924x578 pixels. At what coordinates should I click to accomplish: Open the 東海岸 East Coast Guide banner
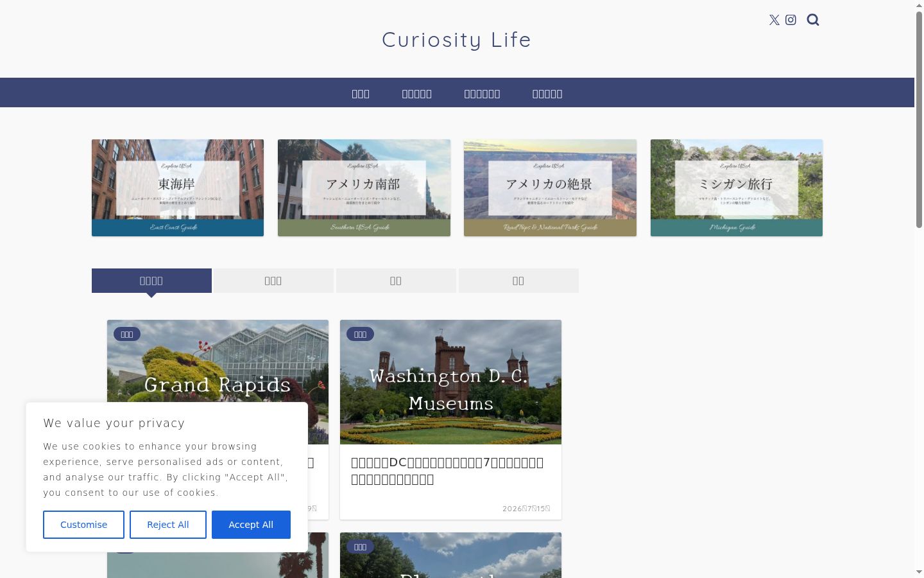(x=178, y=188)
